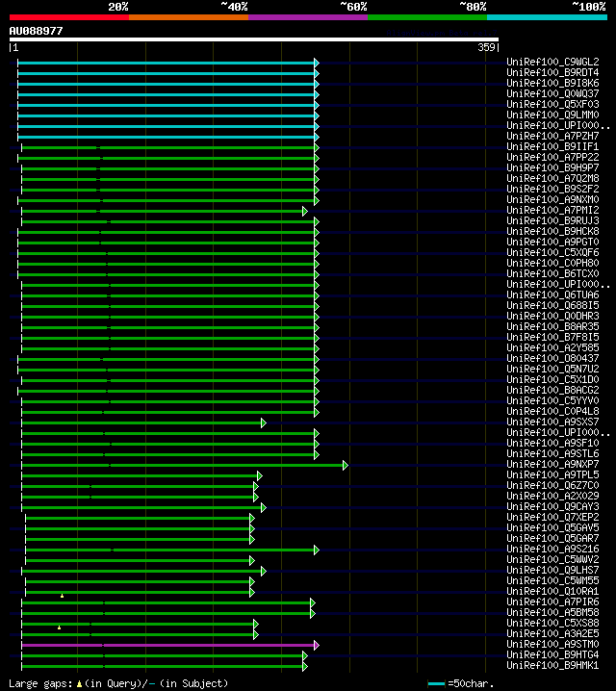The width and height of the screenshot is (616, 691).
Task: Click hit label UniRef100_A7Q2M8
Action: point(552,178)
